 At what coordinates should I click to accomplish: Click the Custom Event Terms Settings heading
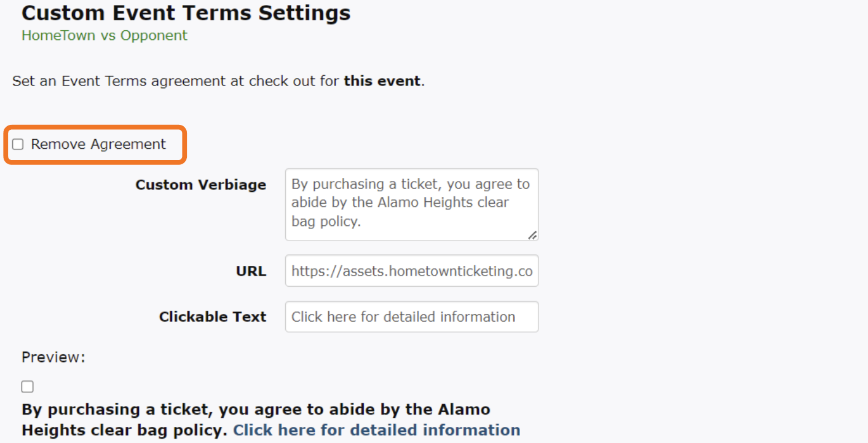click(x=186, y=13)
